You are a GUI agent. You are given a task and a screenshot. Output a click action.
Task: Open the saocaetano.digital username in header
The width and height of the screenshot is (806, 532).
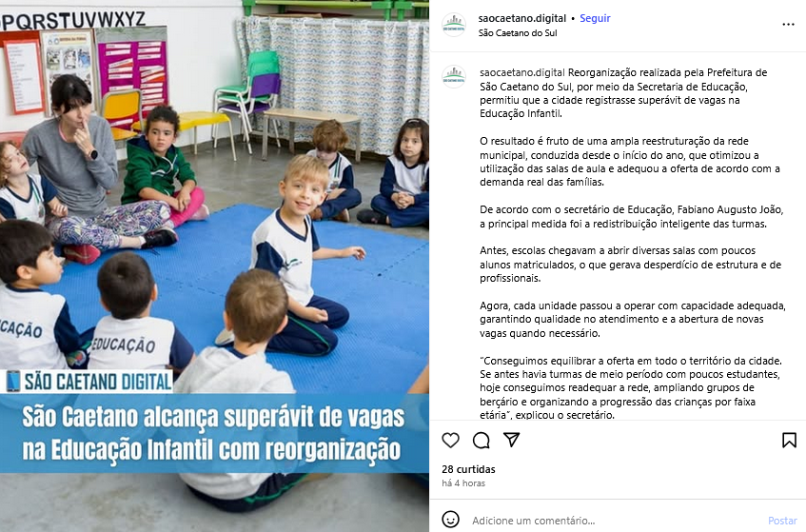tap(521, 18)
